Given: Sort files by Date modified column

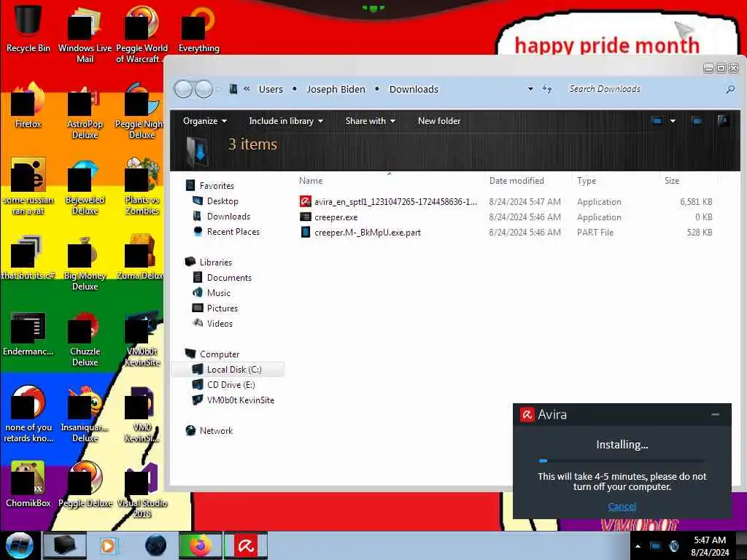Looking at the screenshot, I should 516,181.
